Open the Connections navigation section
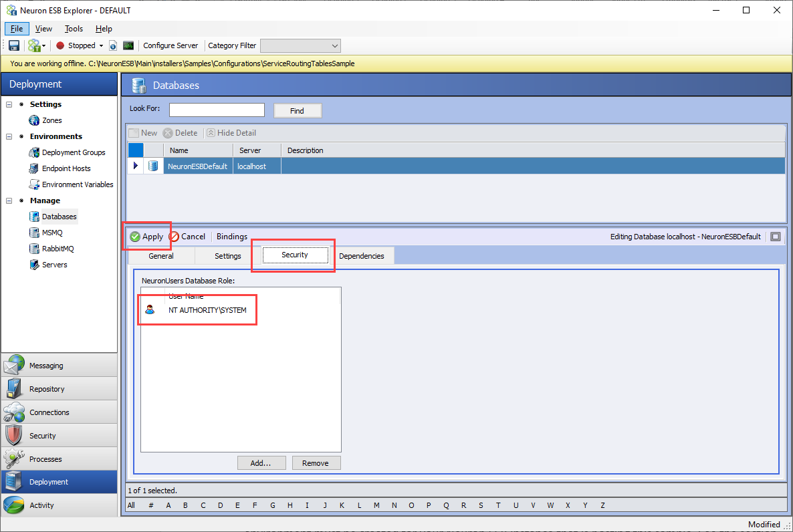The width and height of the screenshot is (793, 532). tap(59, 412)
